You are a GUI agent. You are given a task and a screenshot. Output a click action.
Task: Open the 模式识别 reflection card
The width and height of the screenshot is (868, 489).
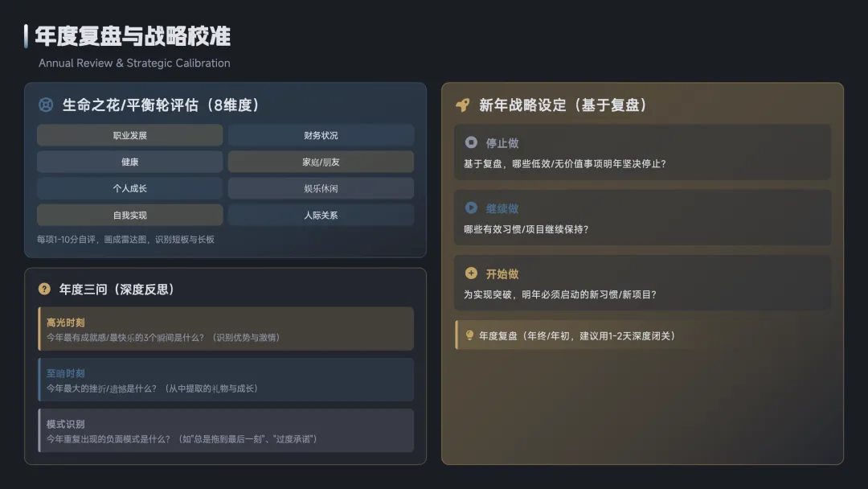[x=226, y=431]
